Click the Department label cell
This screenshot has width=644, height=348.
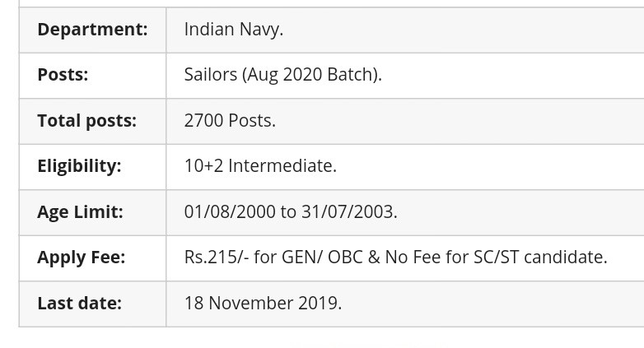coord(92,30)
